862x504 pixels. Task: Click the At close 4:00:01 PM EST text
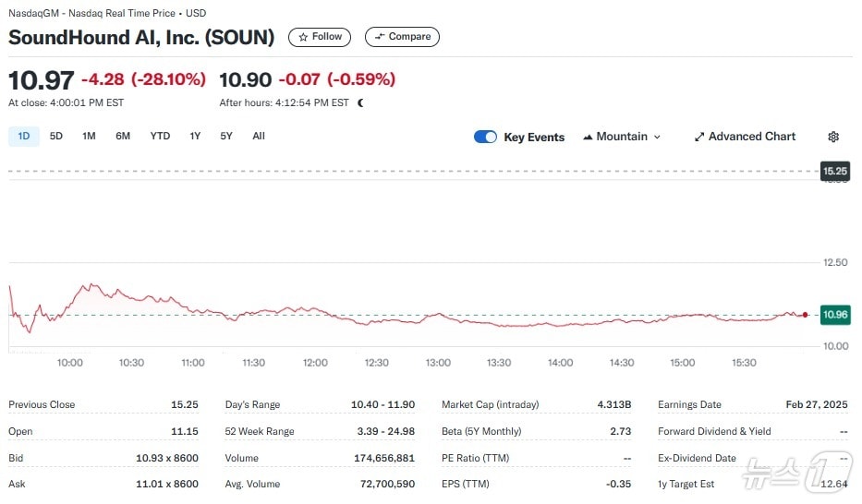click(66, 102)
